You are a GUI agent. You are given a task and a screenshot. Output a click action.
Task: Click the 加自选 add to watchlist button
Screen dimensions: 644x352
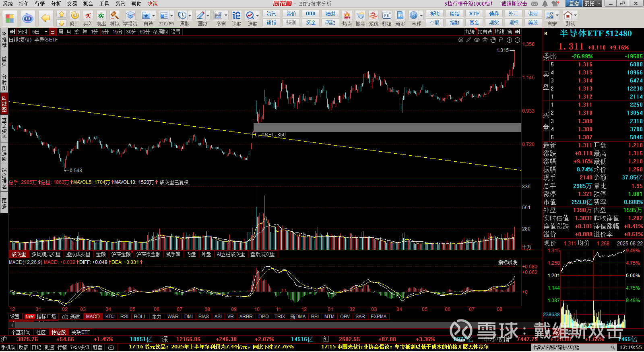tap(485, 32)
